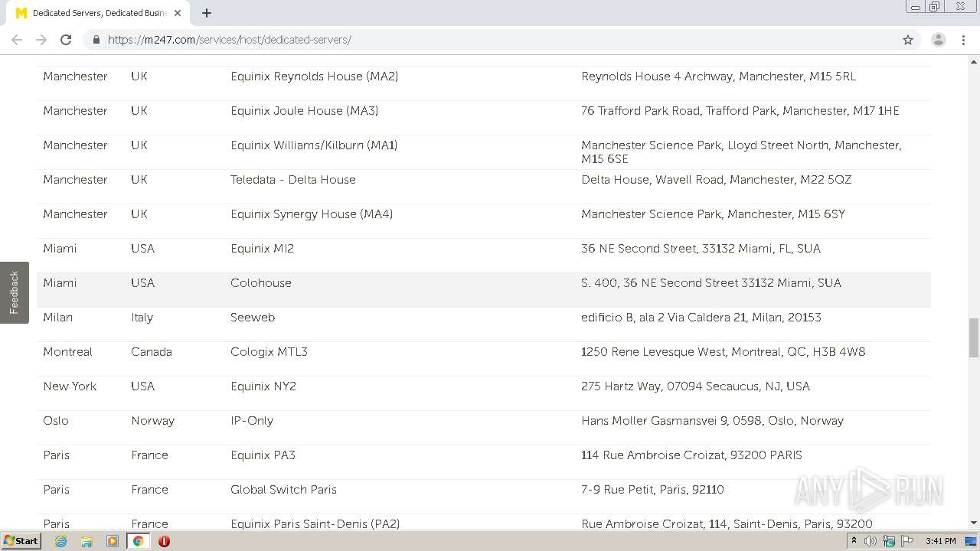Viewport: 980px width, 551px height.
Task: Select the Dedicated Servers browser tab
Action: click(x=100, y=13)
